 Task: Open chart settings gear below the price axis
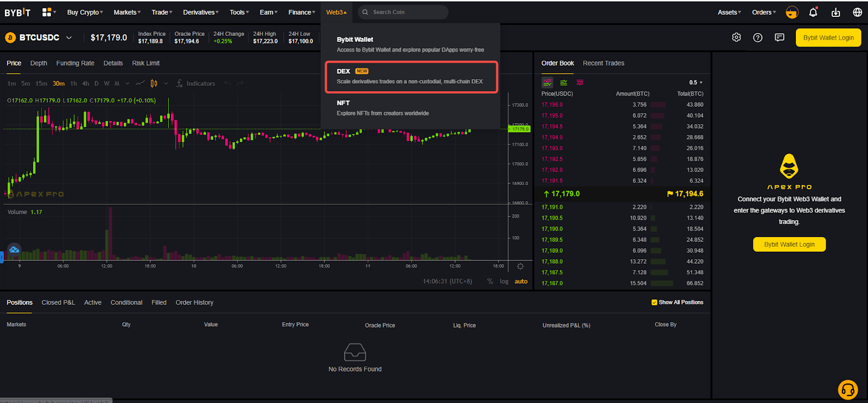pos(520,266)
